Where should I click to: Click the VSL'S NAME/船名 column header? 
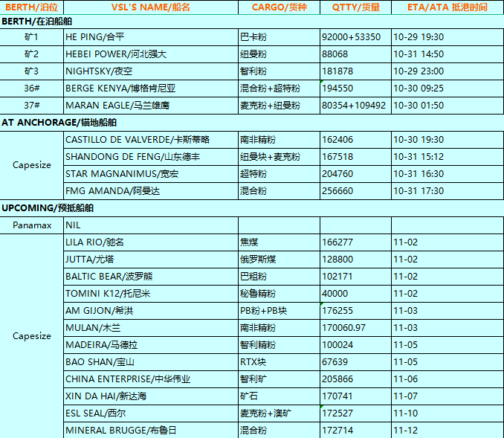[151, 7]
